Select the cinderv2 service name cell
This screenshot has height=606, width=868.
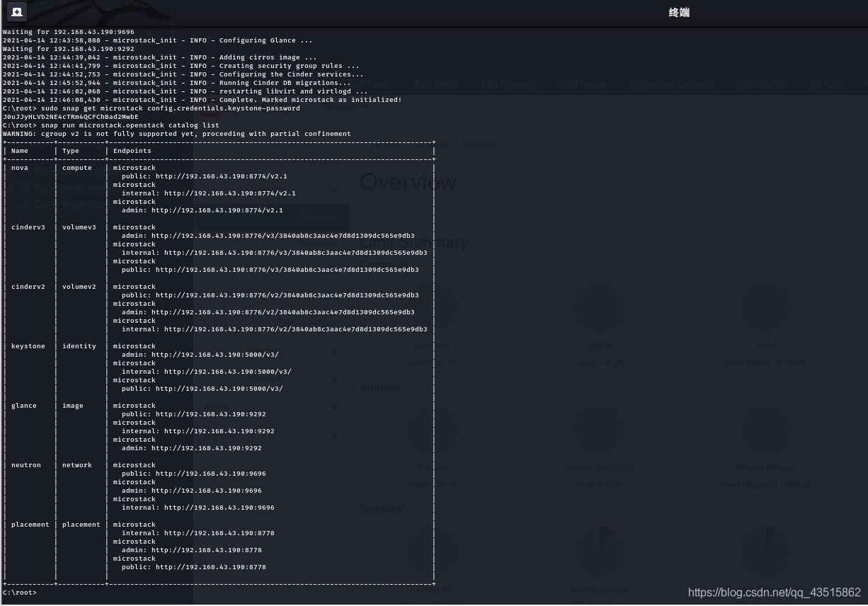(28, 287)
